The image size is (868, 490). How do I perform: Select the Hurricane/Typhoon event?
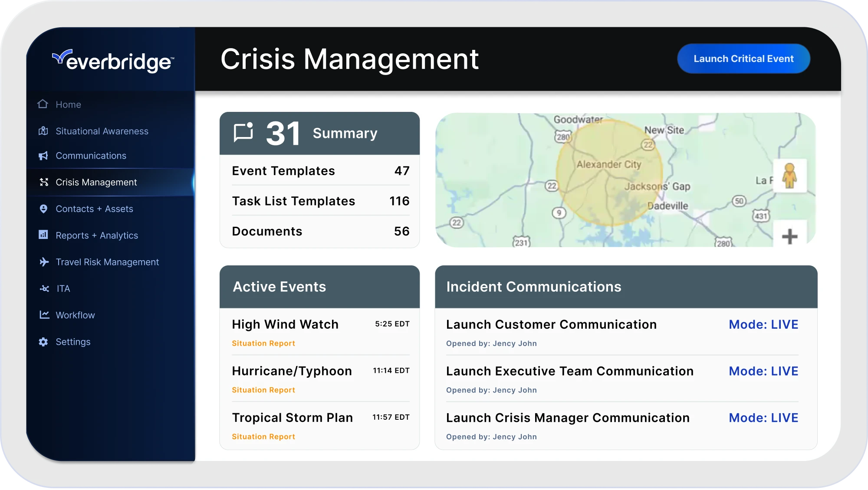click(x=292, y=371)
